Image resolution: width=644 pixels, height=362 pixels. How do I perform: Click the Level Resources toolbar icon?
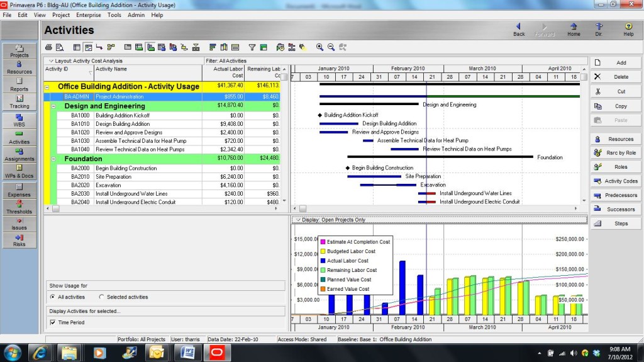[292, 47]
